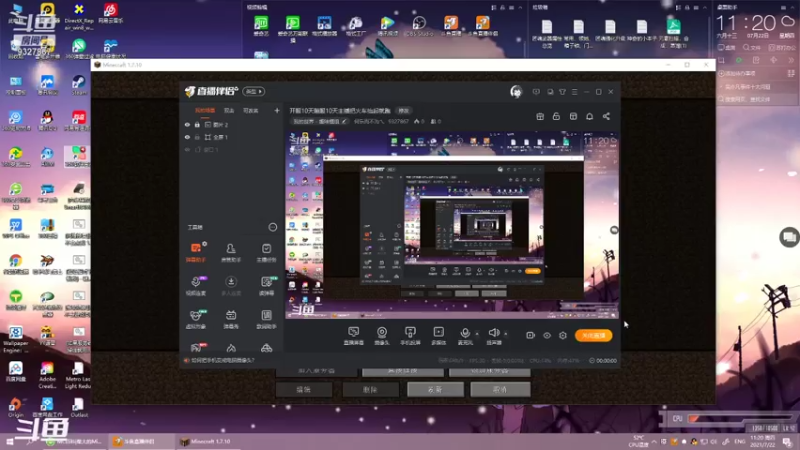Mute the speaker icon below the preview
The width and height of the screenshot is (800, 450).
point(493,336)
